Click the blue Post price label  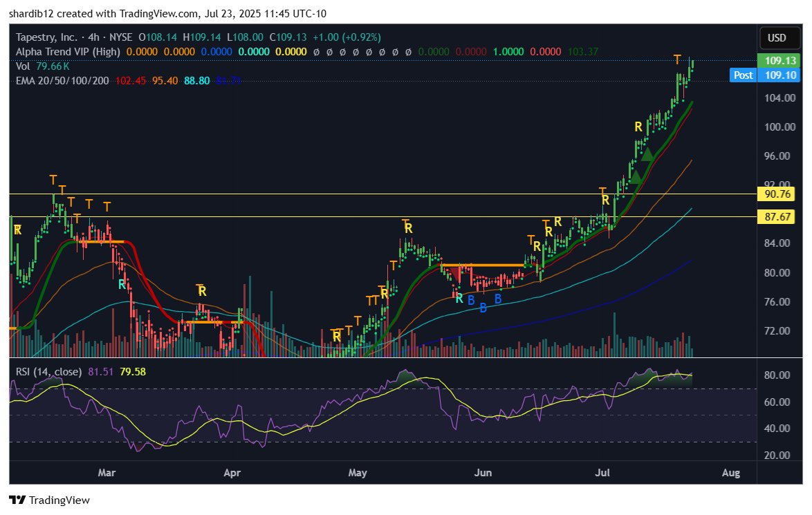click(743, 75)
